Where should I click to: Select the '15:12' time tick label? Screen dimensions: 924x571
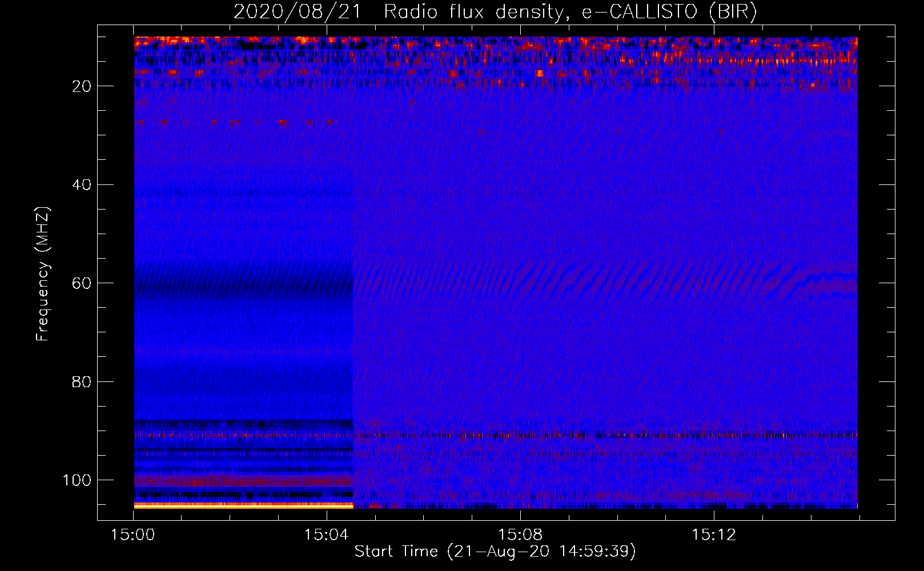(x=714, y=535)
